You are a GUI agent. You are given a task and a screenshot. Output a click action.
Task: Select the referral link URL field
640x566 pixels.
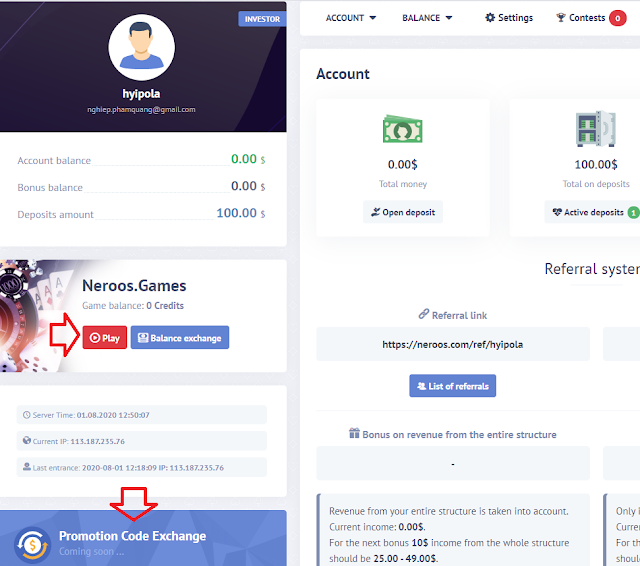tap(453, 344)
